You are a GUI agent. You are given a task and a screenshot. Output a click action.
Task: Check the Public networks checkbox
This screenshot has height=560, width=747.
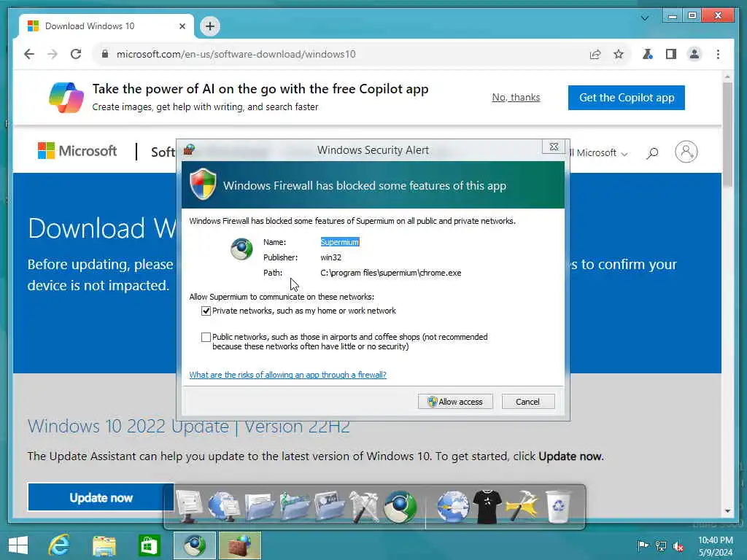(x=206, y=337)
